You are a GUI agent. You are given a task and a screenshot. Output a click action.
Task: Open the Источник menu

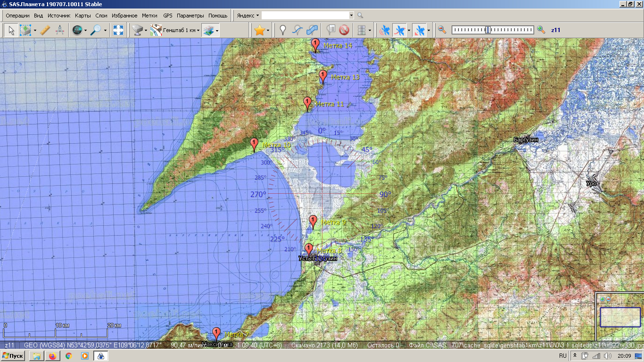(x=59, y=16)
